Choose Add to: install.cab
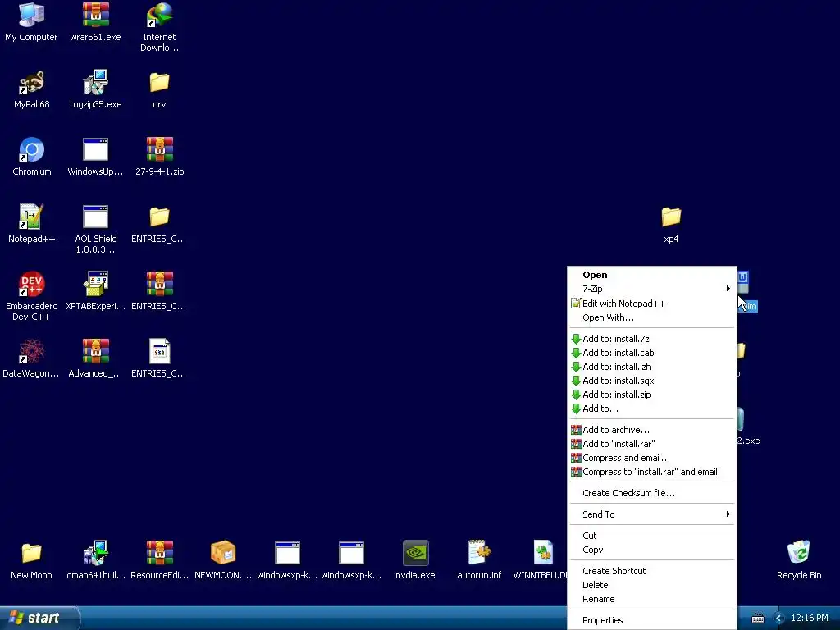840x630 pixels. click(x=652, y=353)
